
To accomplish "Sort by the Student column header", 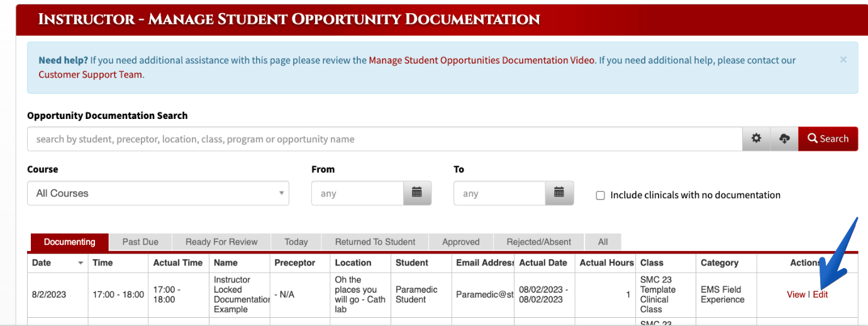I will point(421,262).
